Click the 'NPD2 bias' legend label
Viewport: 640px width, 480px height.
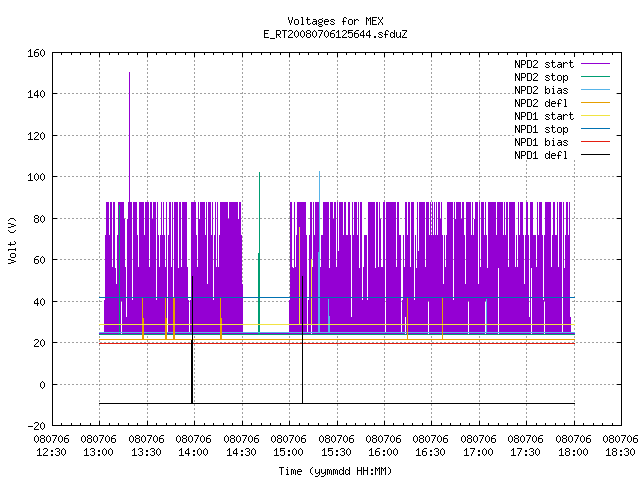(541, 90)
